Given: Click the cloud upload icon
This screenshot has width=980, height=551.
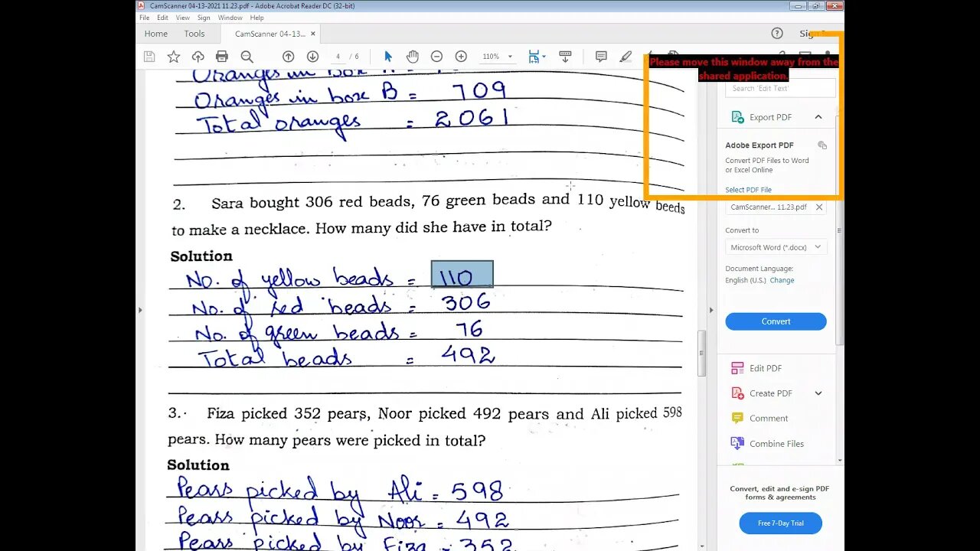Looking at the screenshot, I should tap(198, 57).
